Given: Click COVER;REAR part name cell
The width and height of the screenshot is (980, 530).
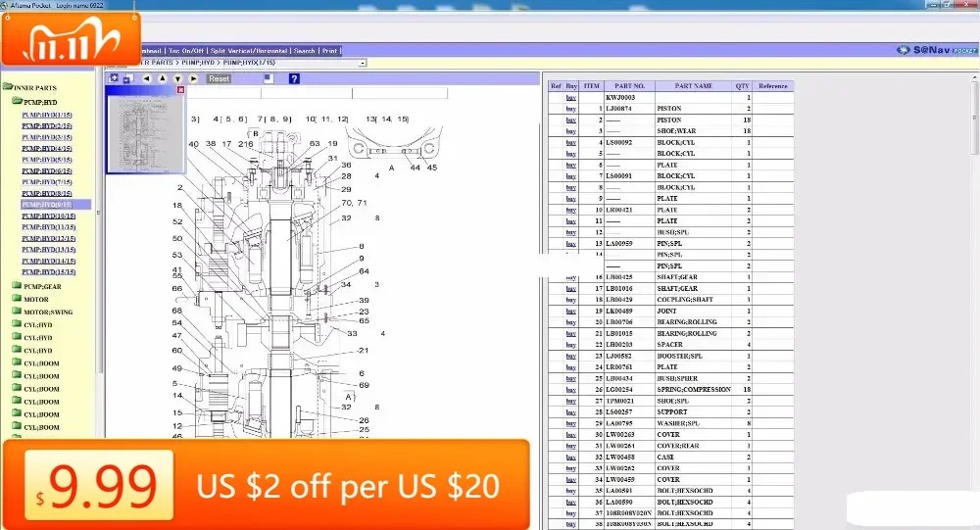Looking at the screenshot, I should point(693,447).
